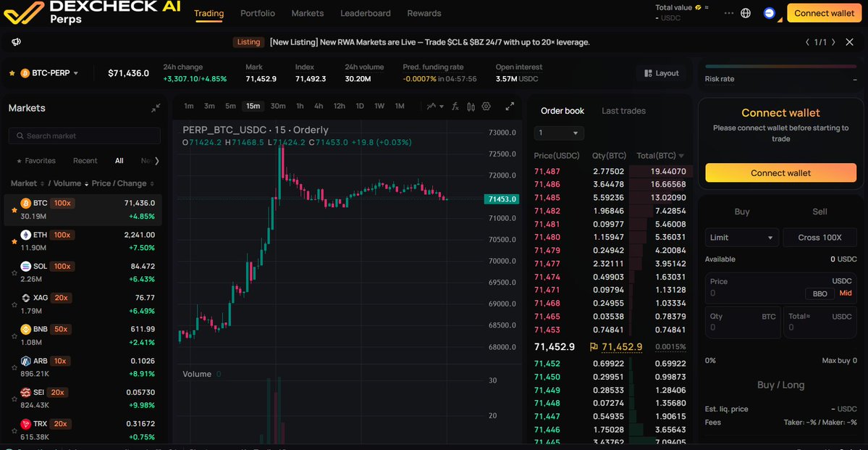Click the Ethereum coin icon in markets list
Viewport: 868px width, 450px height.
[x=25, y=235]
